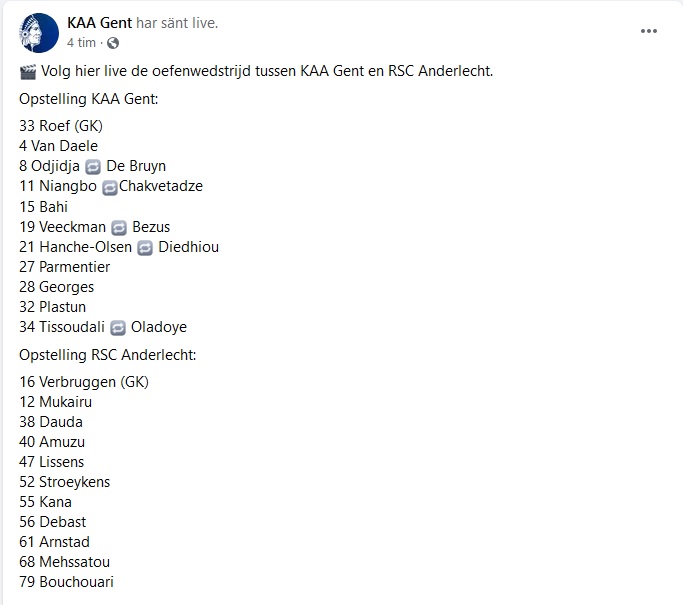Viewport: 683px width, 605px height.
Task: Click the substitute name Oladoye
Action: coord(159,327)
